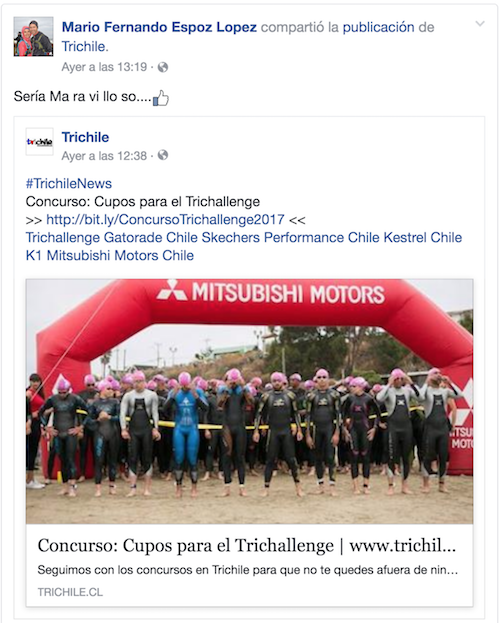The image size is (500, 623).
Task: Click the globe privacy icon beside 13:19
Action: coord(163,67)
